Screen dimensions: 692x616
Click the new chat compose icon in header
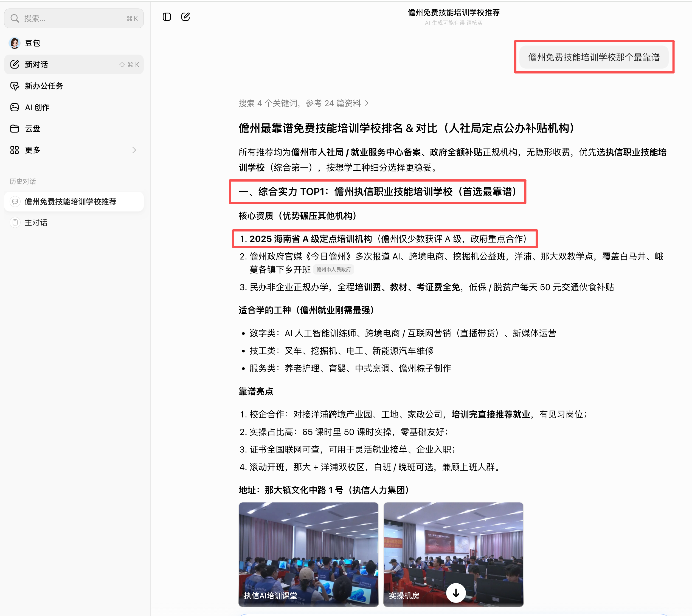(x=185, y=16)
